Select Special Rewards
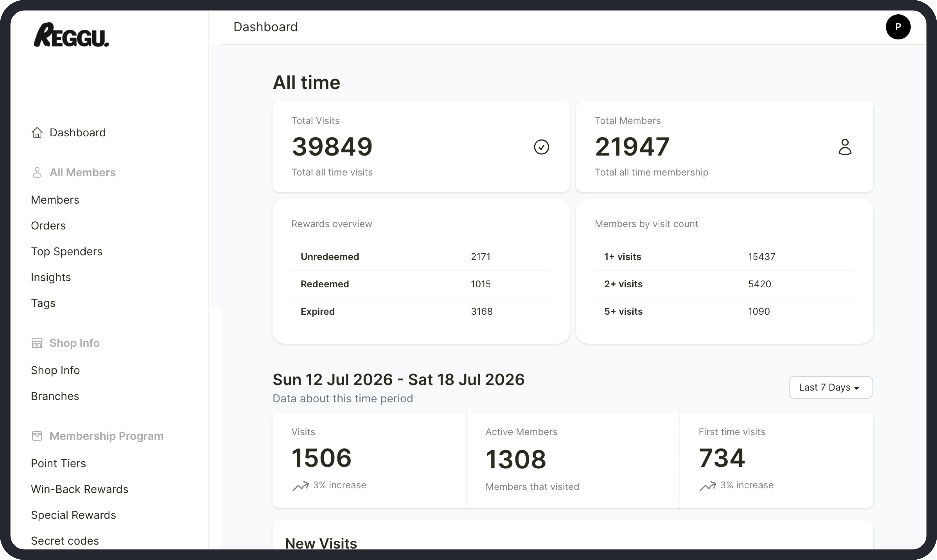937x560 pixels. point(74,515)
